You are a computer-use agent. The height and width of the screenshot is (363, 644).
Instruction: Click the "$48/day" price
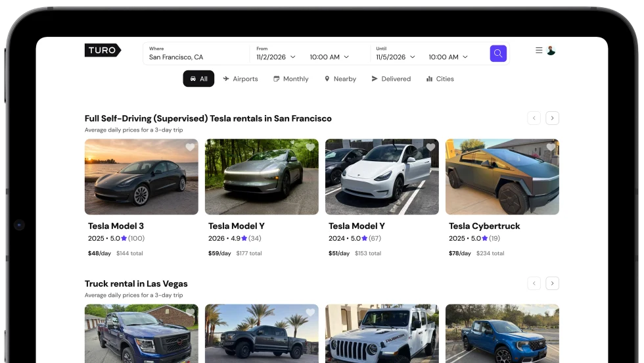99,253
